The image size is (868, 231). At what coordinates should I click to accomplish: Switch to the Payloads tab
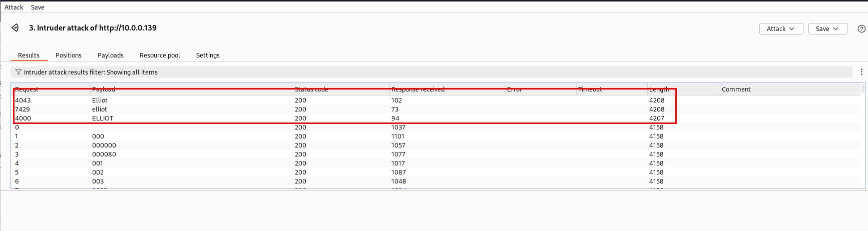pyautogui.click(x=111, y=55)
